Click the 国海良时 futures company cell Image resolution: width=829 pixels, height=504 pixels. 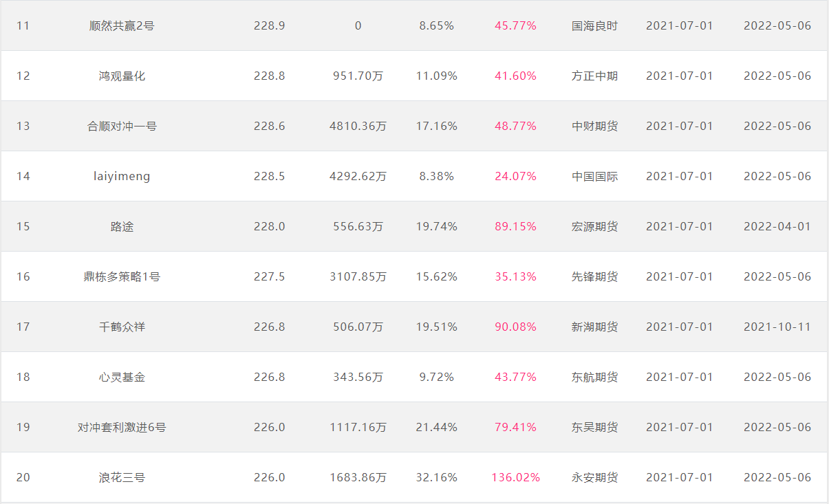(594, 26)
